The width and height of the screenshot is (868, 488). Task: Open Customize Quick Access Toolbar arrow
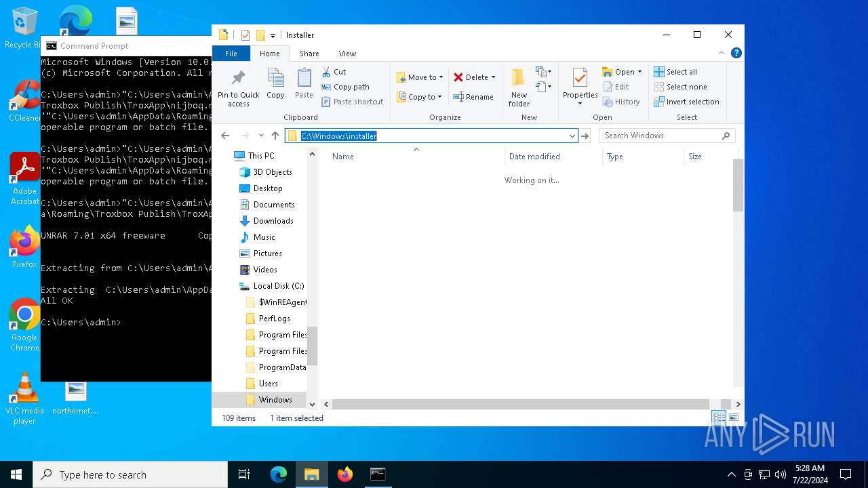click(273, 35)
